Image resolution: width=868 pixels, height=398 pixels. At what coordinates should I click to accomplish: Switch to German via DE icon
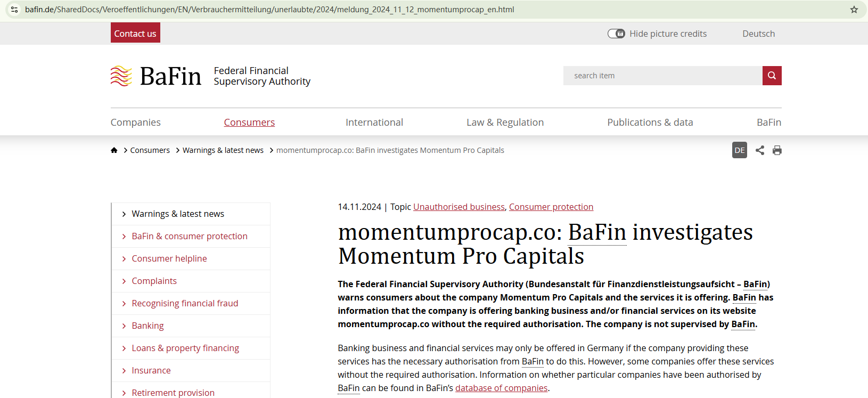(x=740, y=150)
